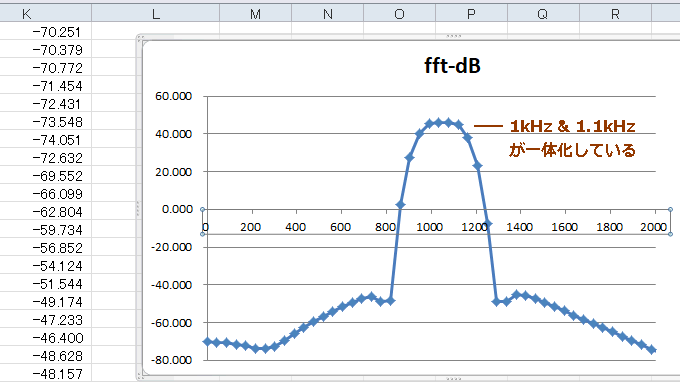Click the 1kHz & 1.1kHz annotation text
The height and width of the screenshot is (382, 680).
572,126
